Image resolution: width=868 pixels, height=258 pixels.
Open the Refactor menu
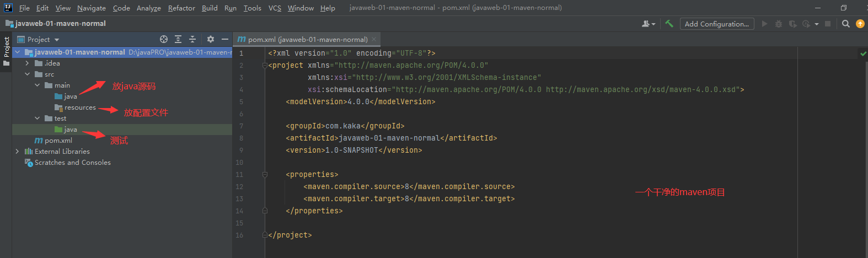[x=181, y=8]
